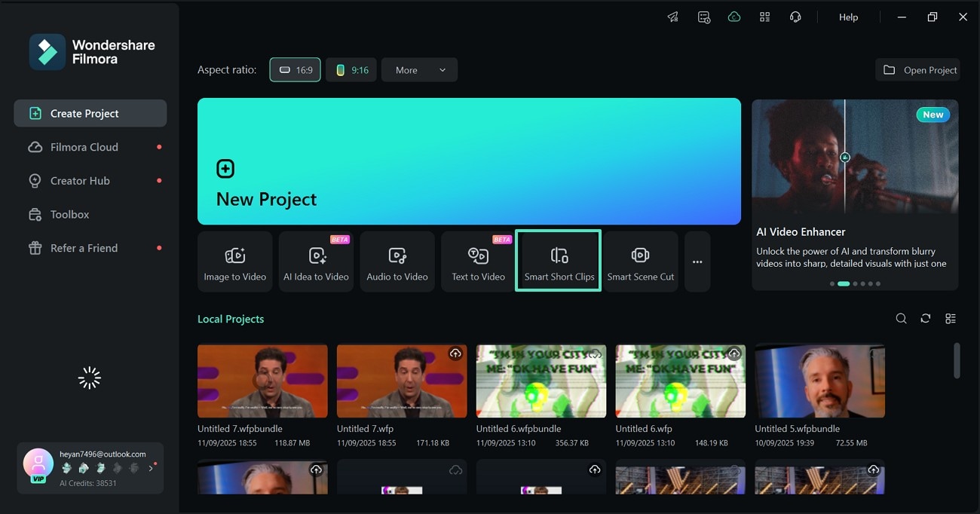
Task: Click the third membership badge icon
Action: pyautogui.click(x=101, y=468)
